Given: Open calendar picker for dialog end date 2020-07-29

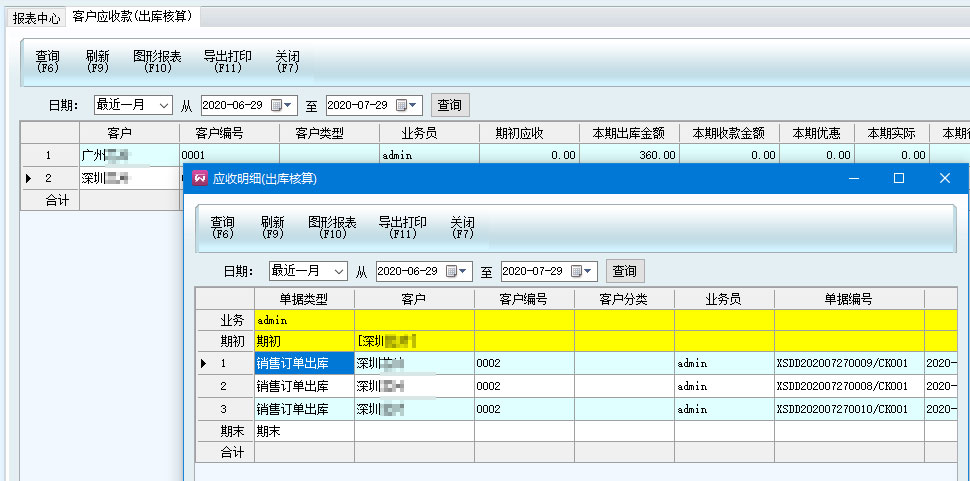Looking at the screenshot, I should (x=581, y=271).
